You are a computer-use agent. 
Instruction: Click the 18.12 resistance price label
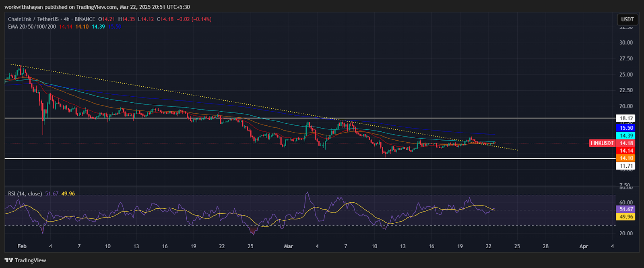626,118
